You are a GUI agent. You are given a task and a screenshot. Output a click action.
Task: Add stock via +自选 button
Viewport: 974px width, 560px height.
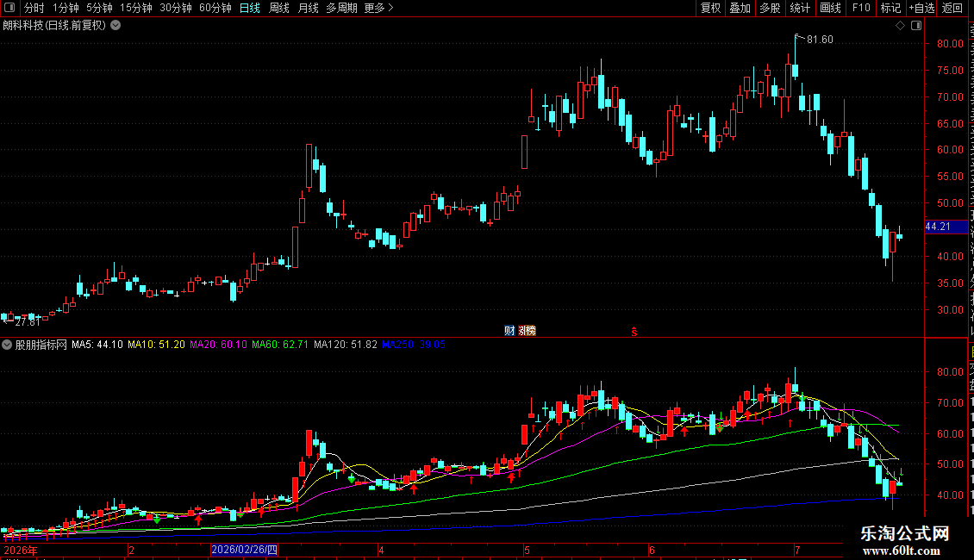[x=921, y=8]
